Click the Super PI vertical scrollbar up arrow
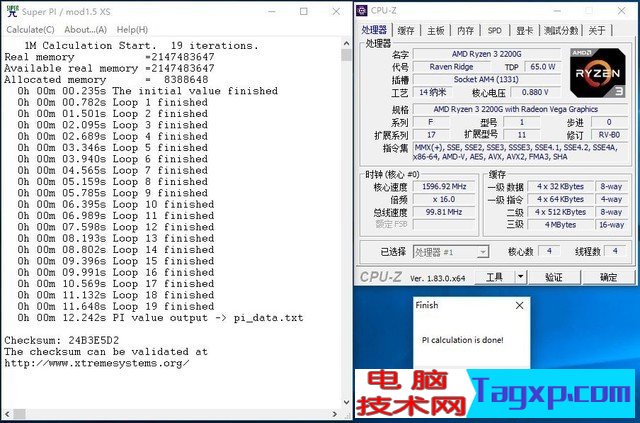This screenshot has height=423, width=640. tap(346, 43)
